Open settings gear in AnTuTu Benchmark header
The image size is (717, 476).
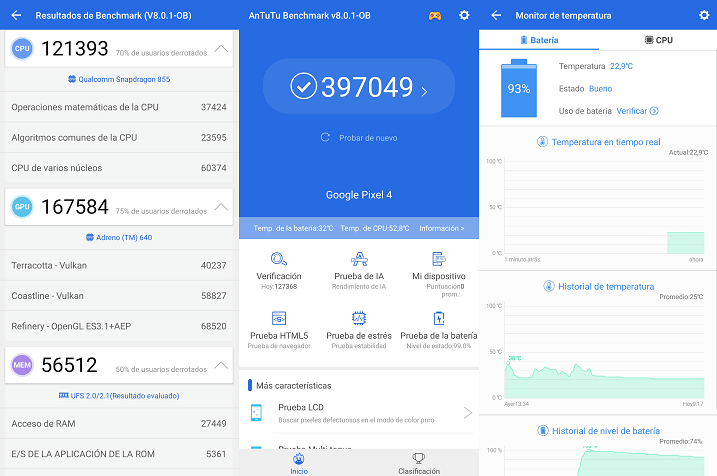coord(464,16)
